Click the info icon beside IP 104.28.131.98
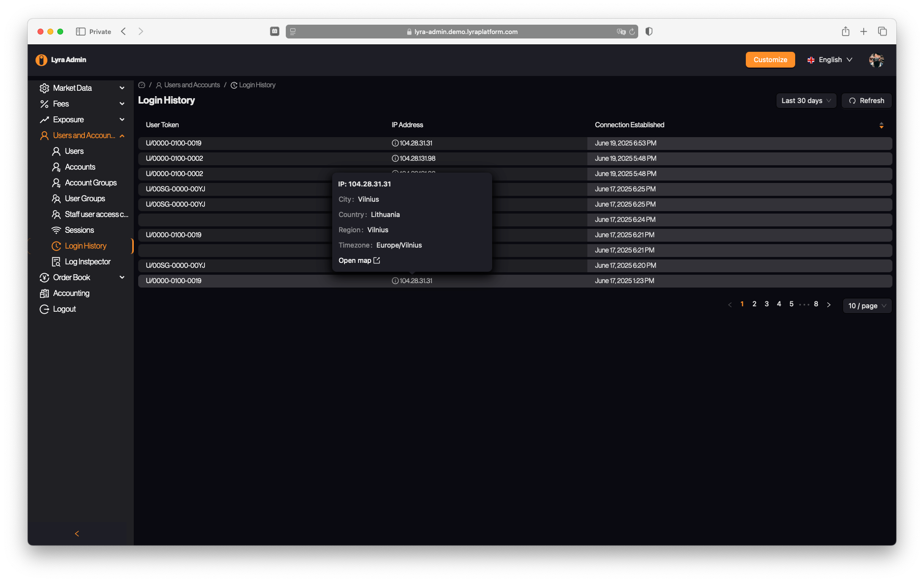The height and width of the screenshot is (582, 924). 395,158
